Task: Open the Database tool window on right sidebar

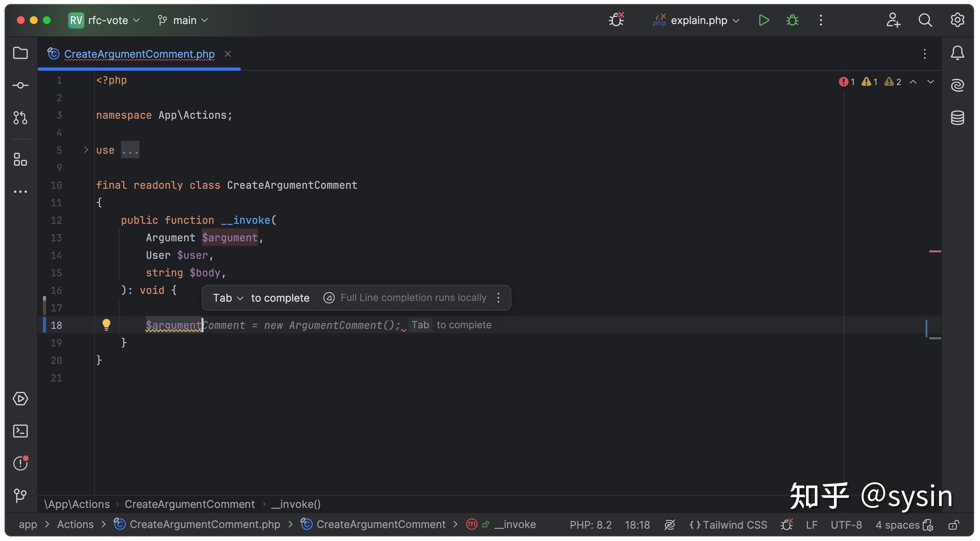Action: tap(958, 118)
